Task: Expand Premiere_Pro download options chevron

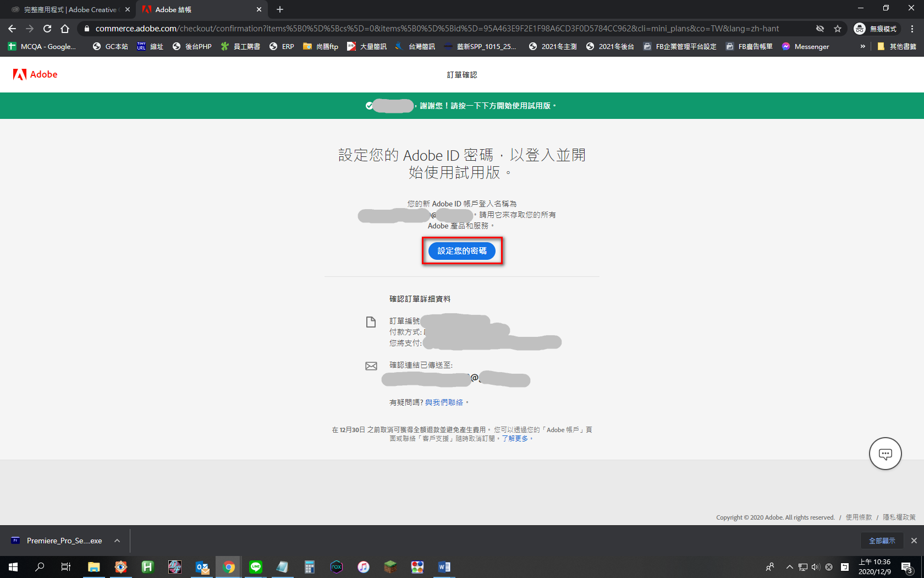Action: point(117,541)
